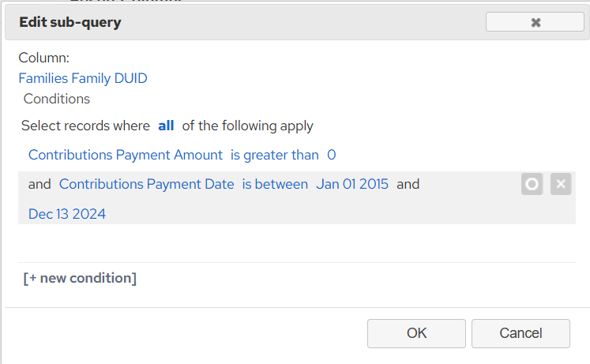Select the Contributions Payment Date attribute
The image size is (590, 364).
146,184
